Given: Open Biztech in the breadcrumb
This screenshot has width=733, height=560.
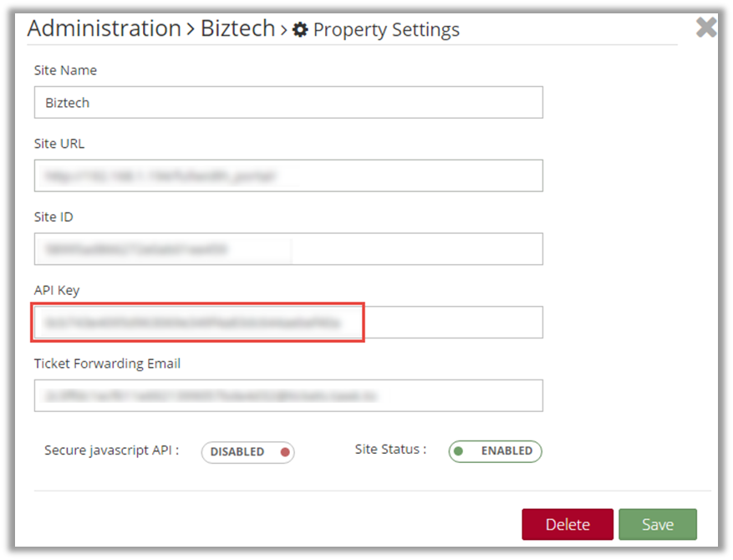Looking at the screenshot, I should coord(237,28).
